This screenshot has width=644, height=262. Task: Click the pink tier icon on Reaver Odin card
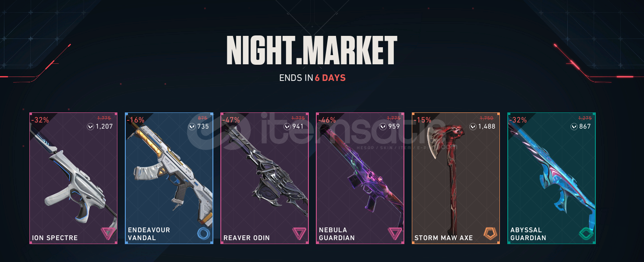[x=299, y=234]
